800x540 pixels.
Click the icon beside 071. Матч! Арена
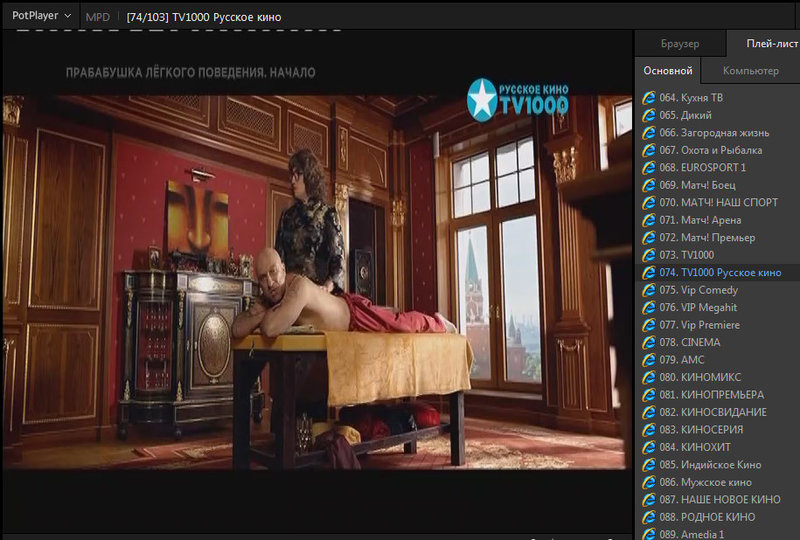648,220
